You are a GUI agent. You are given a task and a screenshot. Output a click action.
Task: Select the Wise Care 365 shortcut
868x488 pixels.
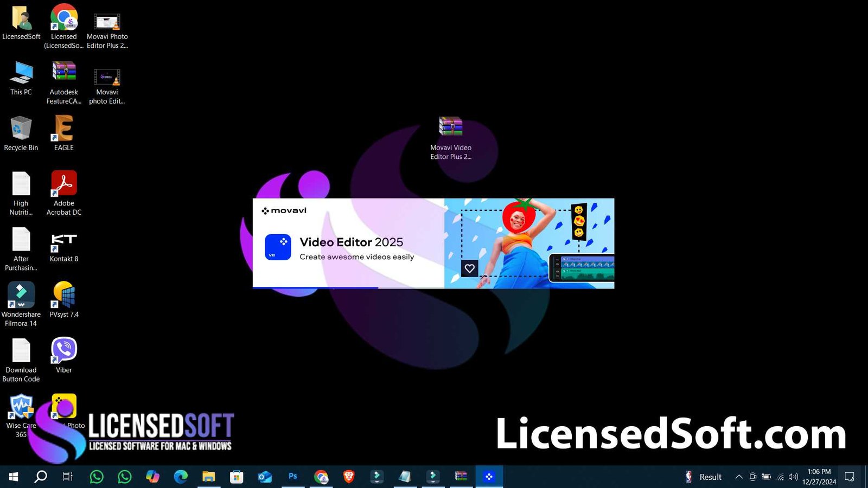tap(21, 416)
